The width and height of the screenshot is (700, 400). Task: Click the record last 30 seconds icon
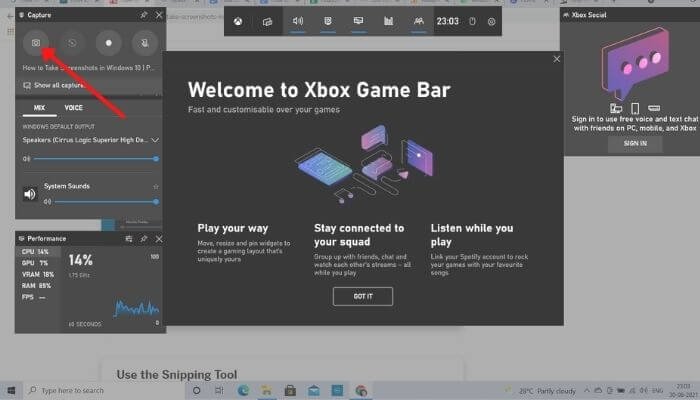click(x=72, y=43)
